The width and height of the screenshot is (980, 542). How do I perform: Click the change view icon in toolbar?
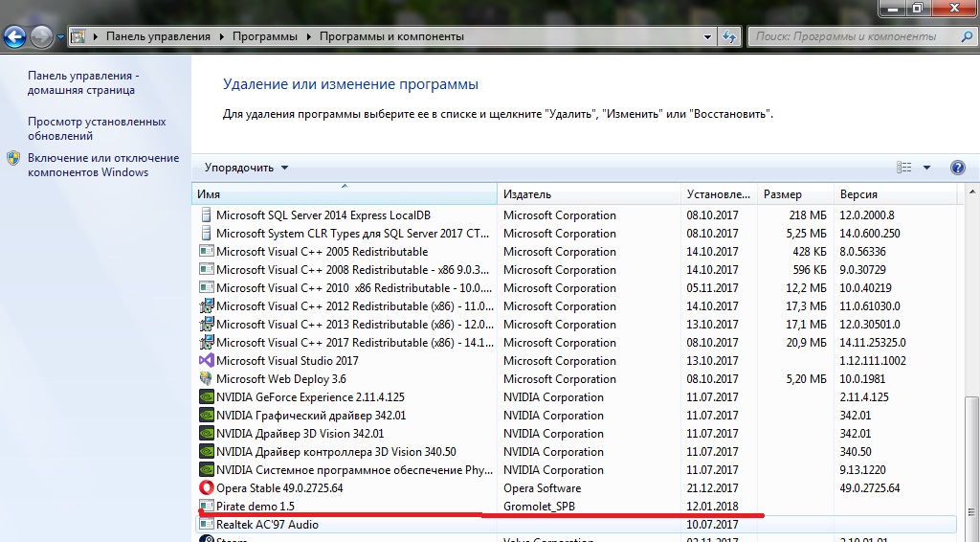(x=903, y=168)
